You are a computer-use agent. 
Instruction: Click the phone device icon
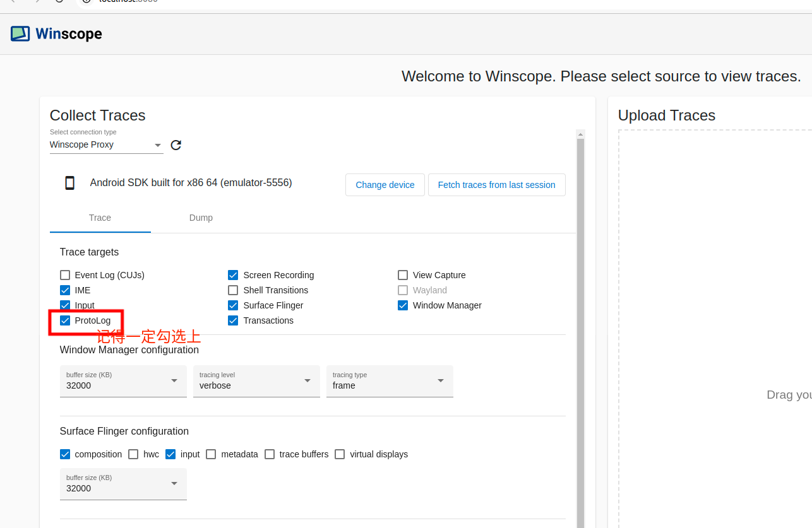pos(70,183)
